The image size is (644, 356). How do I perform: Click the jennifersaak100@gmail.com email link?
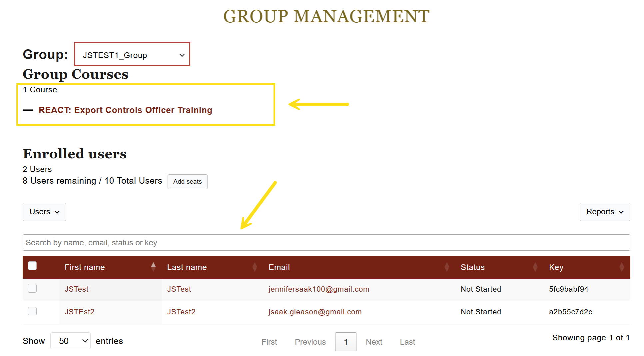(x=319, y=289)
